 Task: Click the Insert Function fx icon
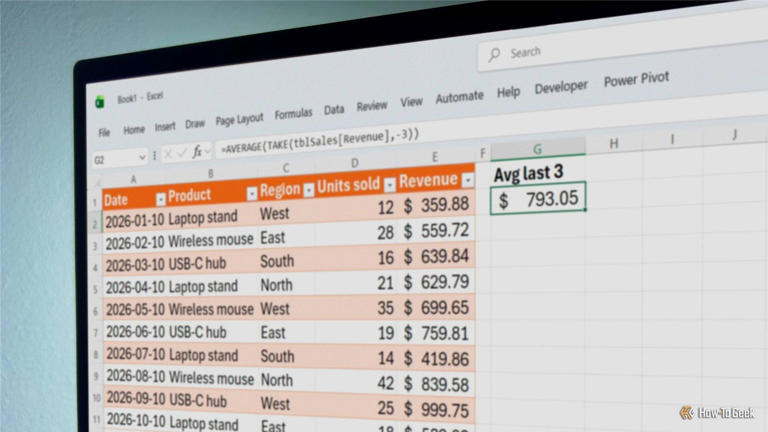[x=197, y=152]
